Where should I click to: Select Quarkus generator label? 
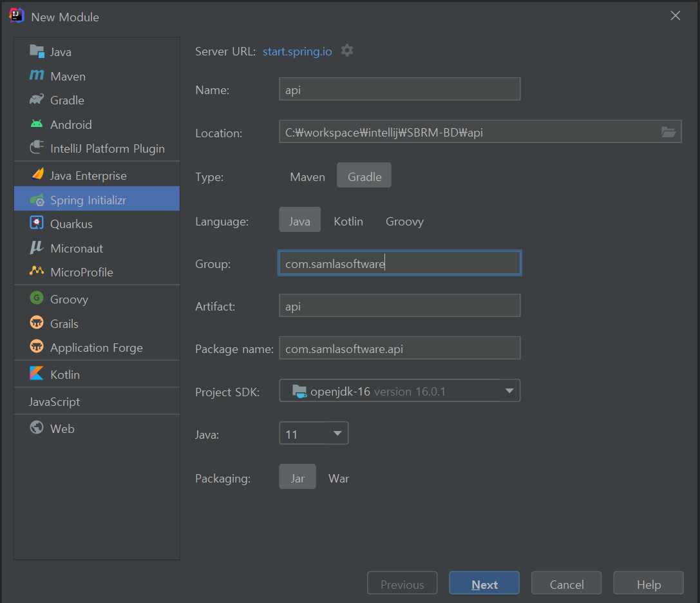(x=71, y=224)
